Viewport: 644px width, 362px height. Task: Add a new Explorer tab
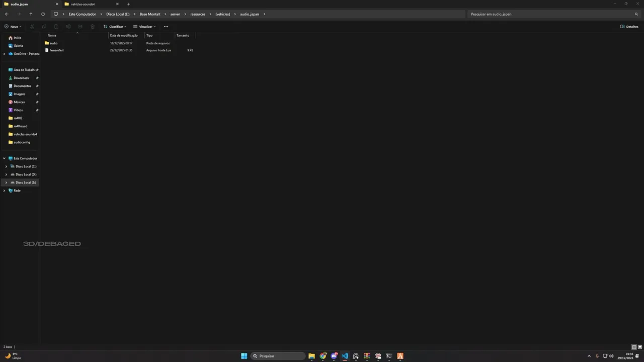pos(128,4)
